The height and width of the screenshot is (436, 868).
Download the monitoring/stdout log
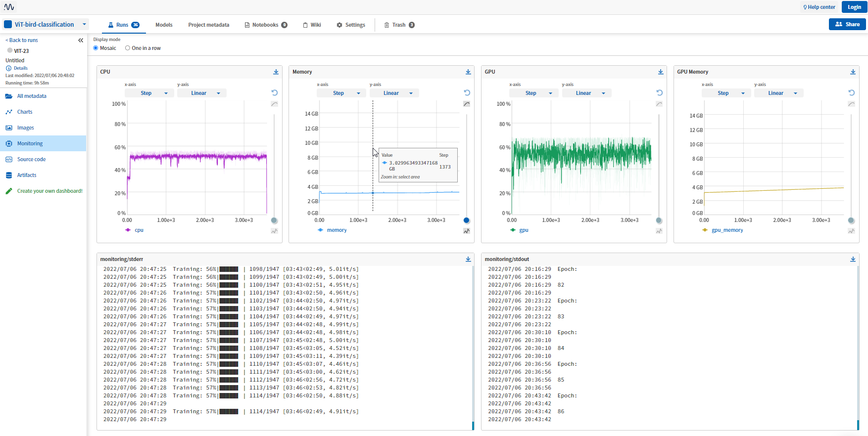pos(853,260)
